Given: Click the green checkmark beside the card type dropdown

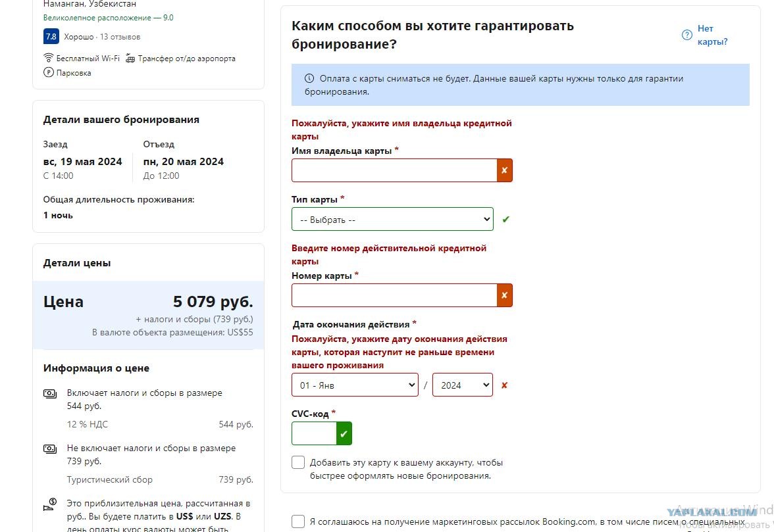Looking at the screenshot, I should tap(505, 220).
